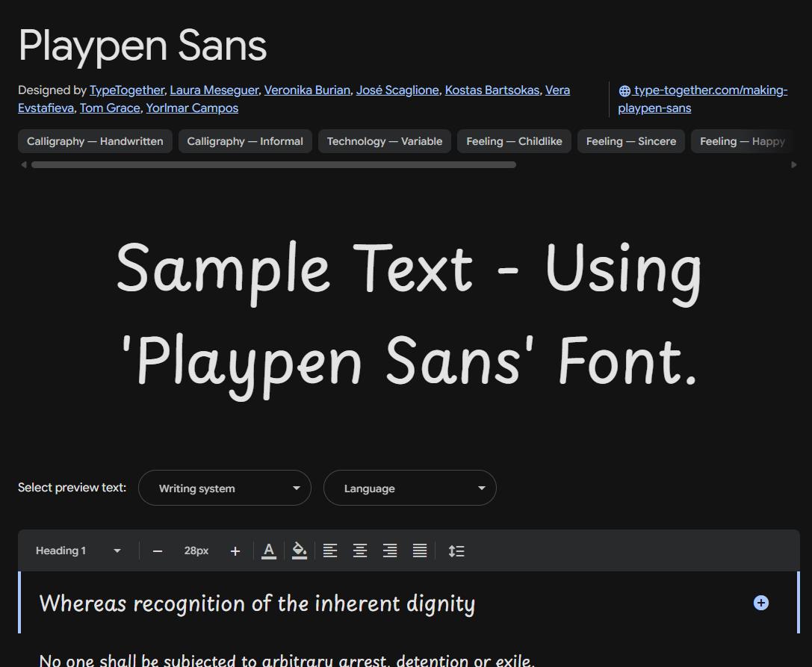Image resolution: width=812 pixels, height=667 pixels.
Task: Open the background fill color tool
Action: pos(300,550)
